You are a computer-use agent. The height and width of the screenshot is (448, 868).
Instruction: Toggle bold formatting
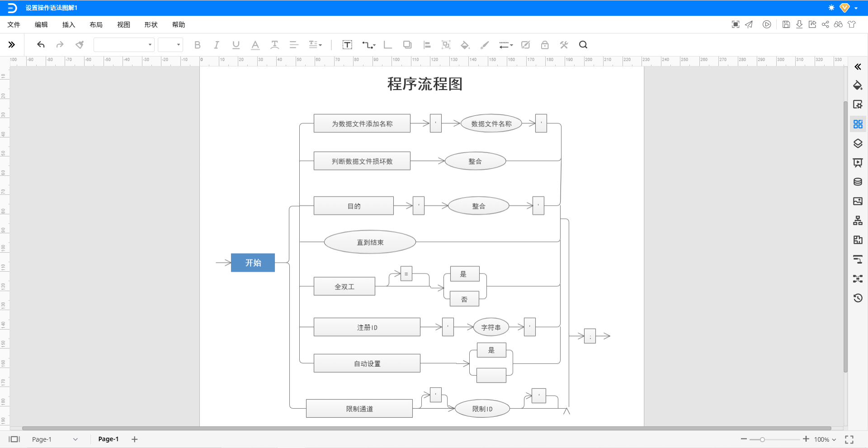[x=197, y=45]
